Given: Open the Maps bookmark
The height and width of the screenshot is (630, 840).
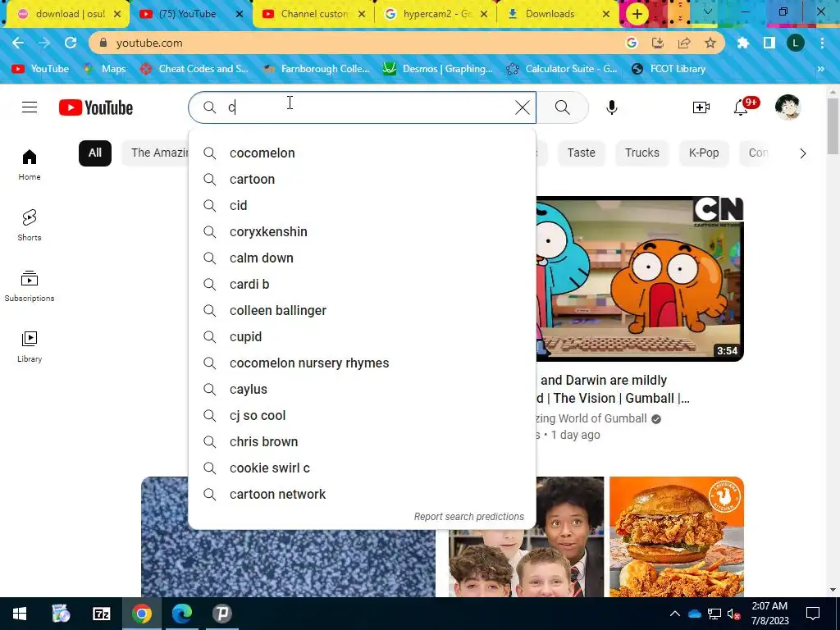Looking at the screenshot, I should [104, 69].
